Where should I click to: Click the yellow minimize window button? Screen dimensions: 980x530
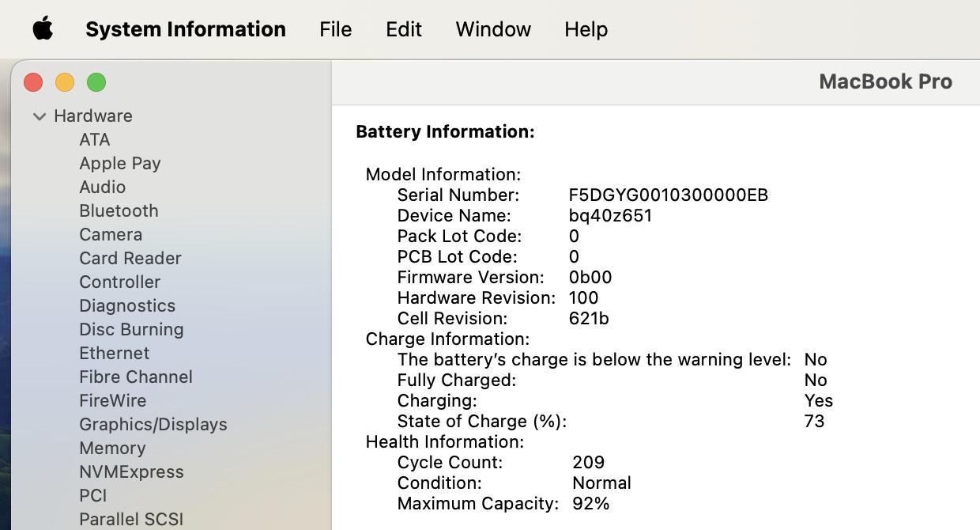(x=65, y=82)
